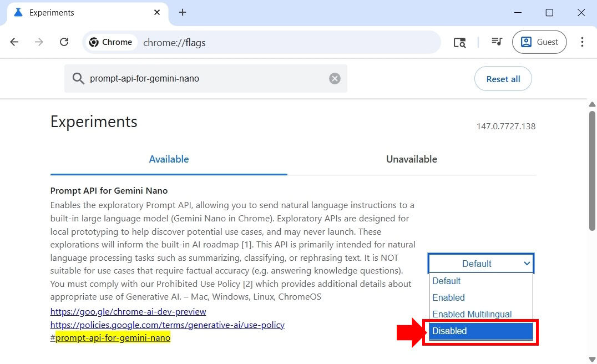The image size is (597, 364).
Task: Open the tab search magnifier icon
Action: pos(459,42)
